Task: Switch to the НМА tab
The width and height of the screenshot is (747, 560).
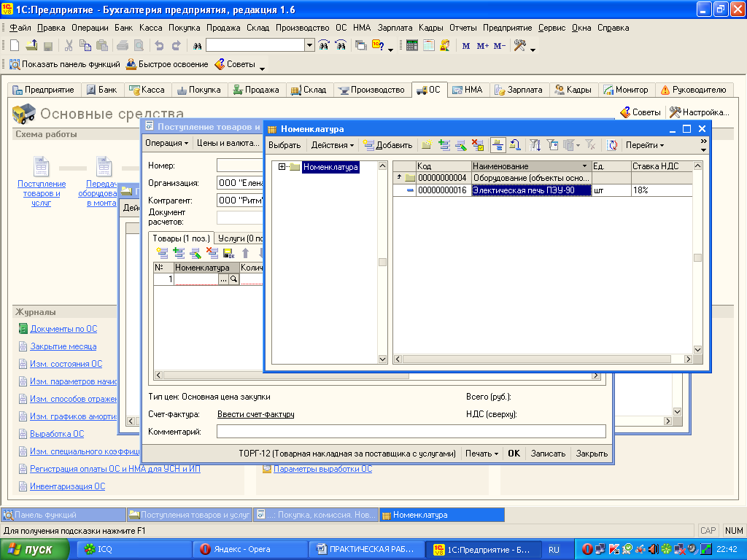Action: [467, 90]
